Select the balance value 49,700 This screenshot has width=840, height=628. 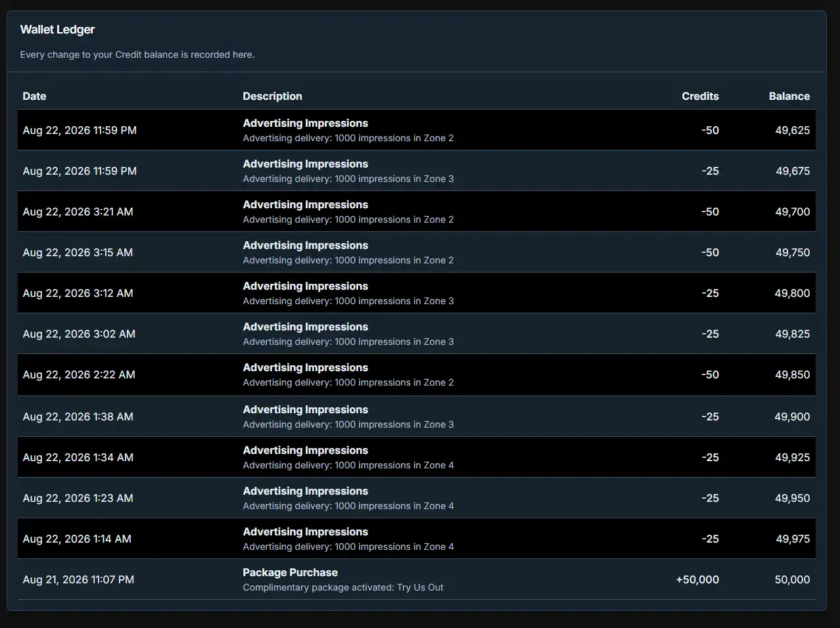coord(793,212)
